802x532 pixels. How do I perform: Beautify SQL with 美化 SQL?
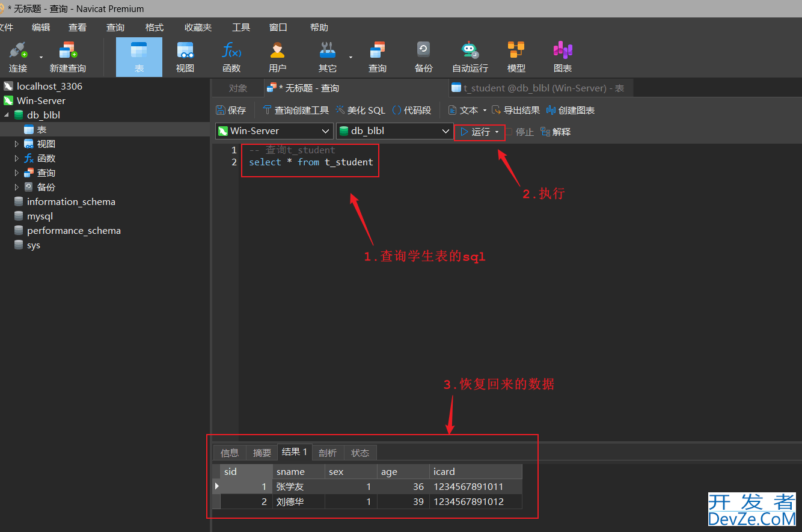pos(361,110)
